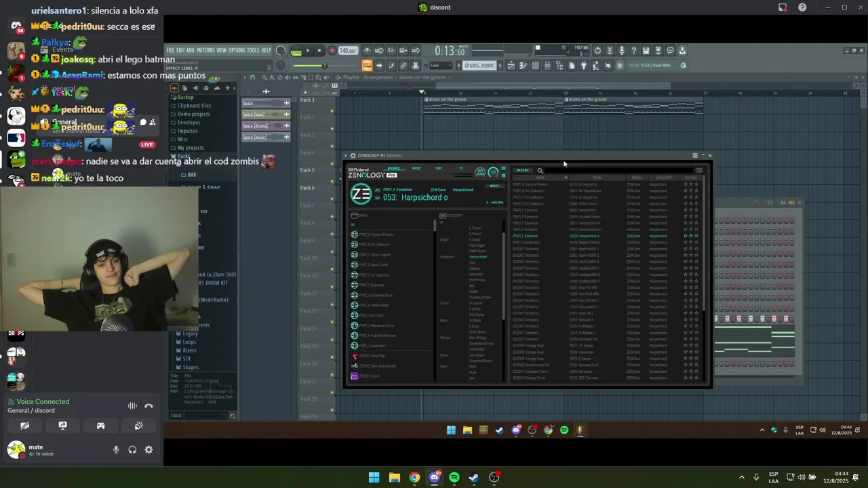This screenshot has width=868, height=488.
Task: Open Spotify from Windows taskbar
Action: tap(454, 477)
